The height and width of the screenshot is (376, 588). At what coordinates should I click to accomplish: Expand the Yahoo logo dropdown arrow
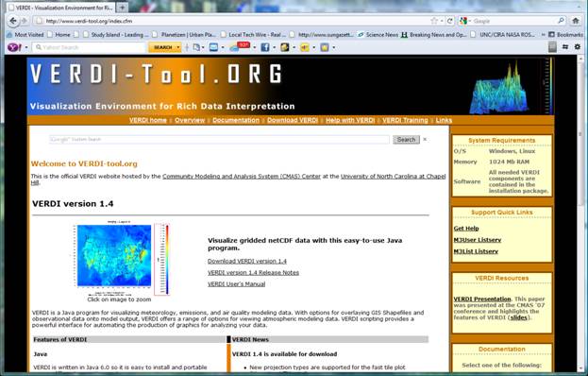pyautogui.click(x=26, y=47)
